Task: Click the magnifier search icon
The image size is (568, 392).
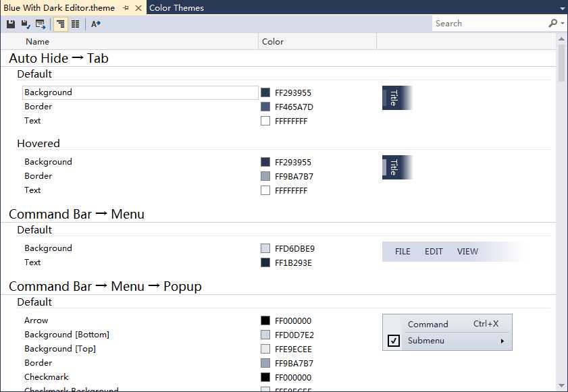Action: 552,24
